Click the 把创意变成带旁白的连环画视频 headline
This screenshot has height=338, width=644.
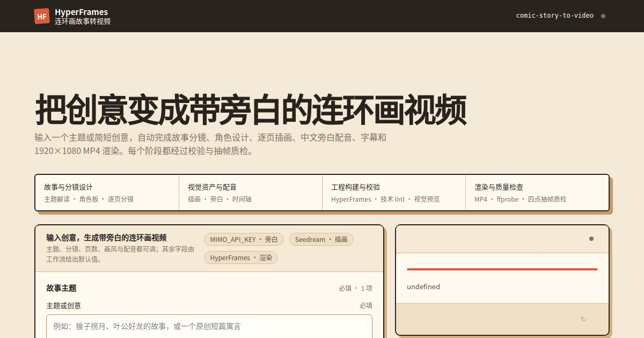251,110
